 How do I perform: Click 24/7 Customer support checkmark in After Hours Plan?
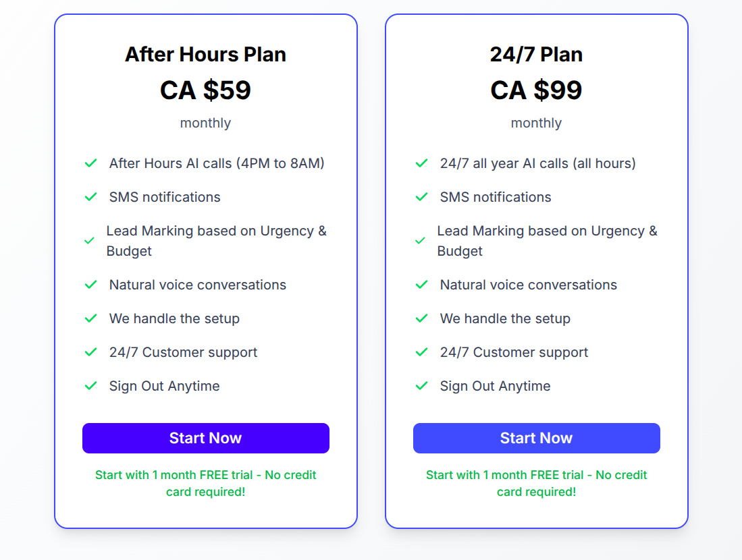(x=90, y=352)
